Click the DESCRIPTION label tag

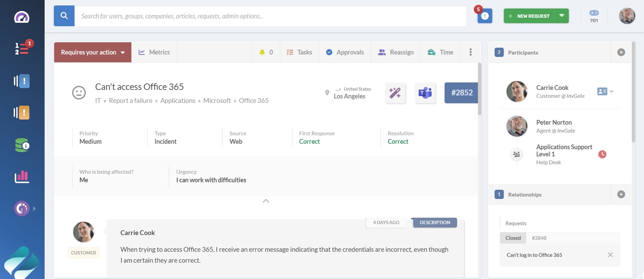(435, 222)
